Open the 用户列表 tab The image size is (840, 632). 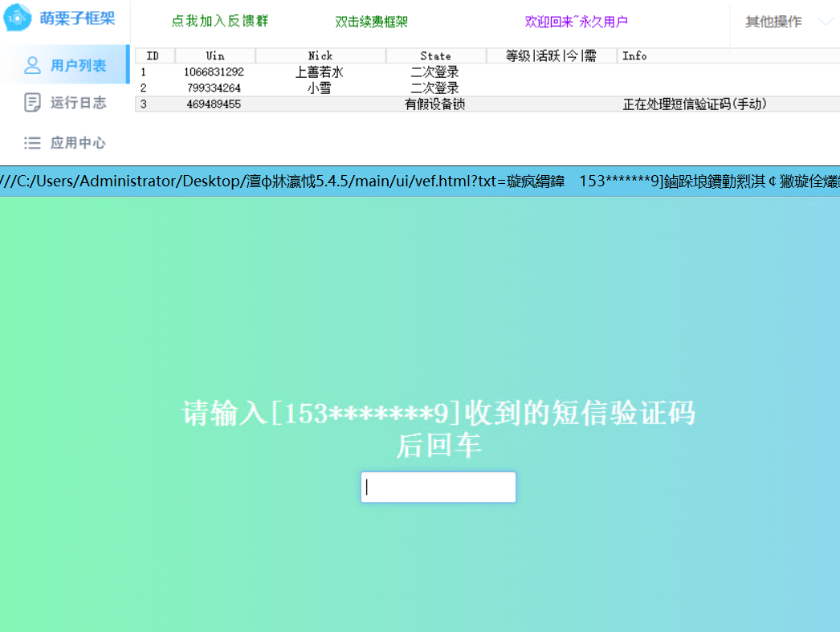coord(65,65)
